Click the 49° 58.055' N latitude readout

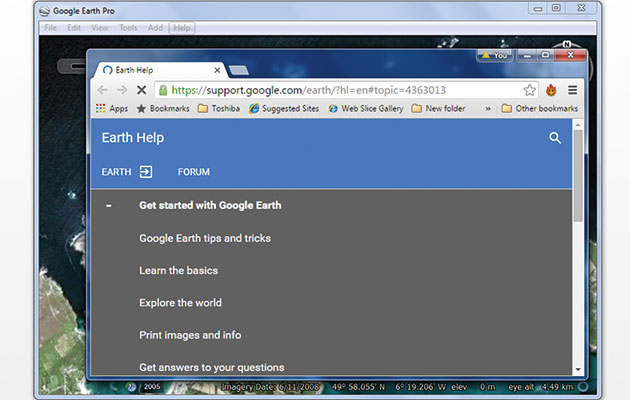(358, 387)
